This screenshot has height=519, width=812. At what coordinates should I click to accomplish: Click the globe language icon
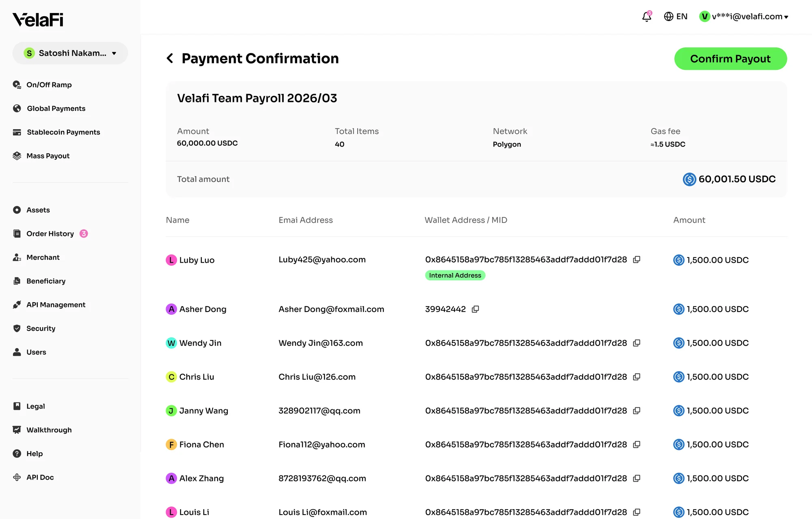[668, 16]
